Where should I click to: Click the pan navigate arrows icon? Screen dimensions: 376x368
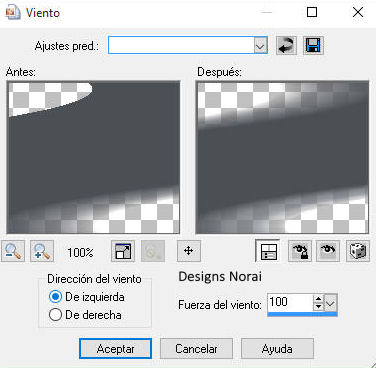point(189,251)
